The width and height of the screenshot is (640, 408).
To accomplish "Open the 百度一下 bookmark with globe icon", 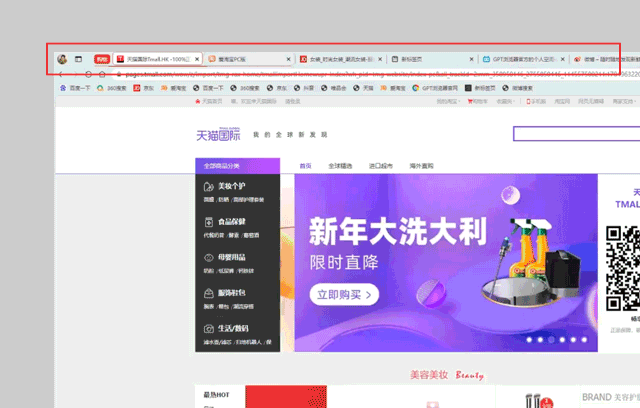I will click(x=208, y=88).
